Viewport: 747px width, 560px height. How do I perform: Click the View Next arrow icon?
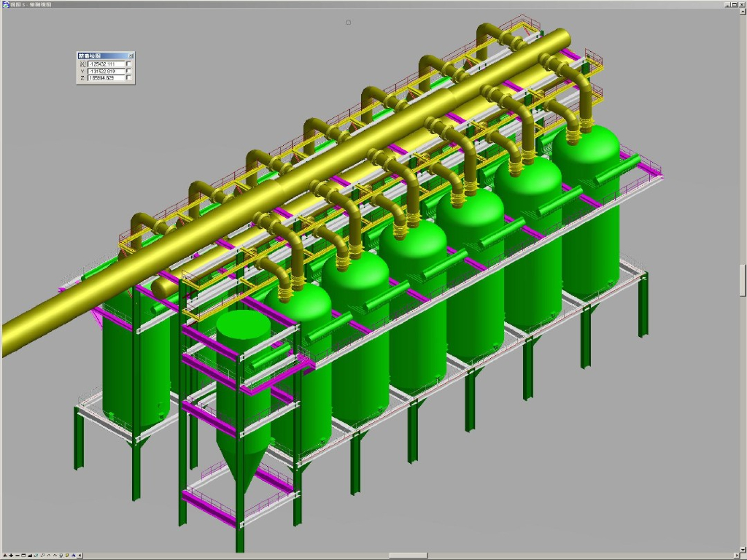coord(55,555)
